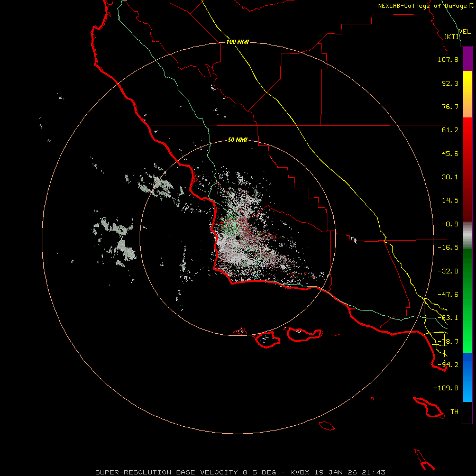
Task: Click the green segment of the color bar
Action: coord(467,300)
